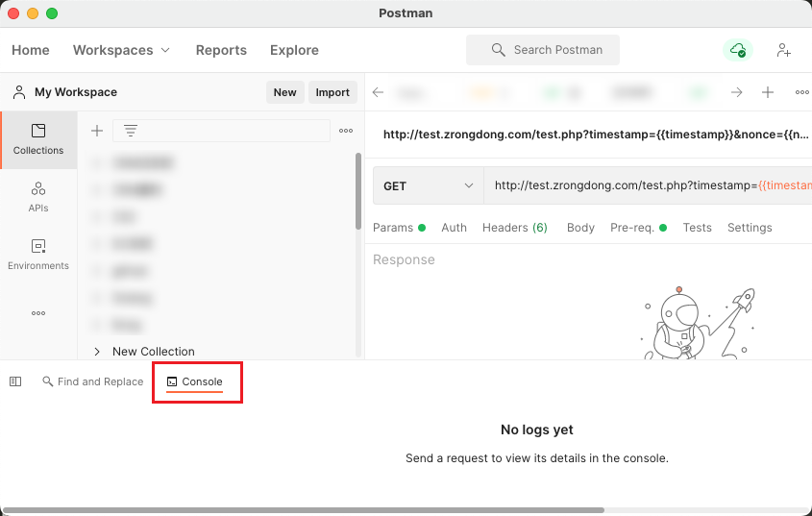The image size is (812, 516).
Task: Click the plus icon to create a collection
Action: (97, 131)
